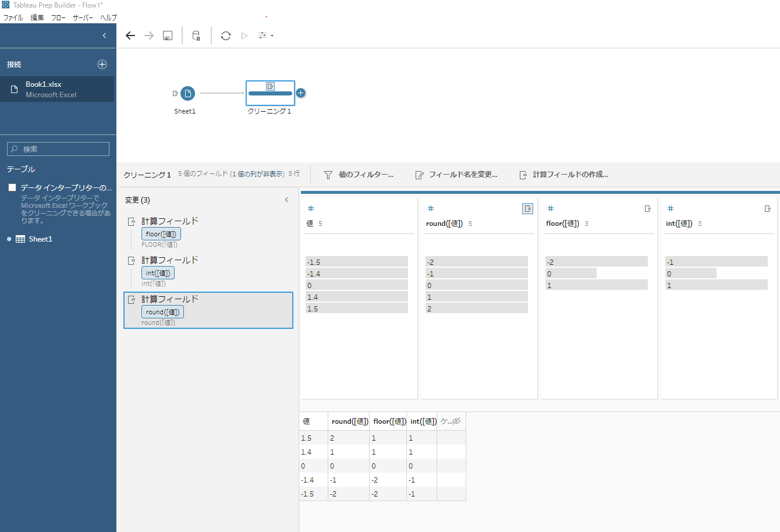Click the cleaning step icon above クリーニング 1
This screenshot has height=532, width=780.
(x=270, y=86)
